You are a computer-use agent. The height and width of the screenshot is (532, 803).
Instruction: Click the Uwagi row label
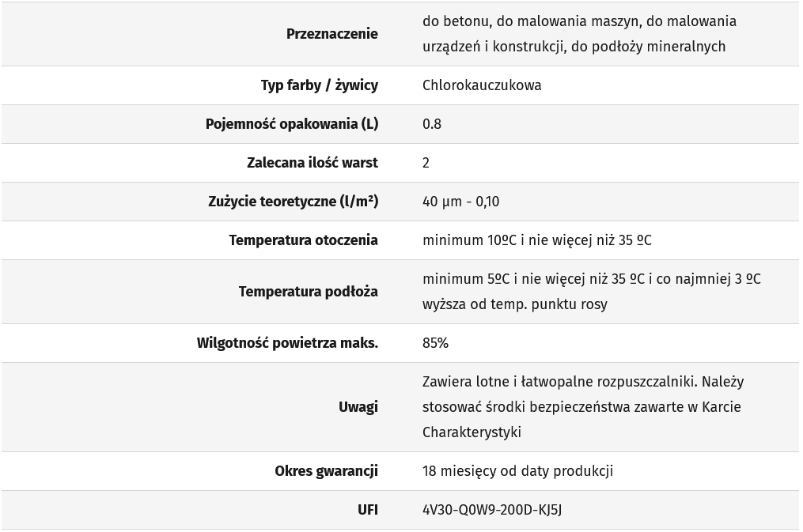pyautogui.click(x=358, y=407)
